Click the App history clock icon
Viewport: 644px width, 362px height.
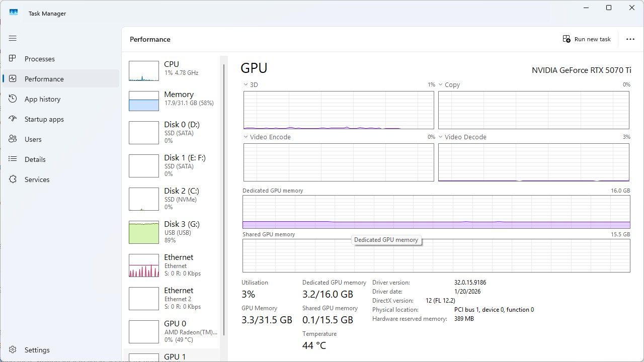[x=13, y=99]
